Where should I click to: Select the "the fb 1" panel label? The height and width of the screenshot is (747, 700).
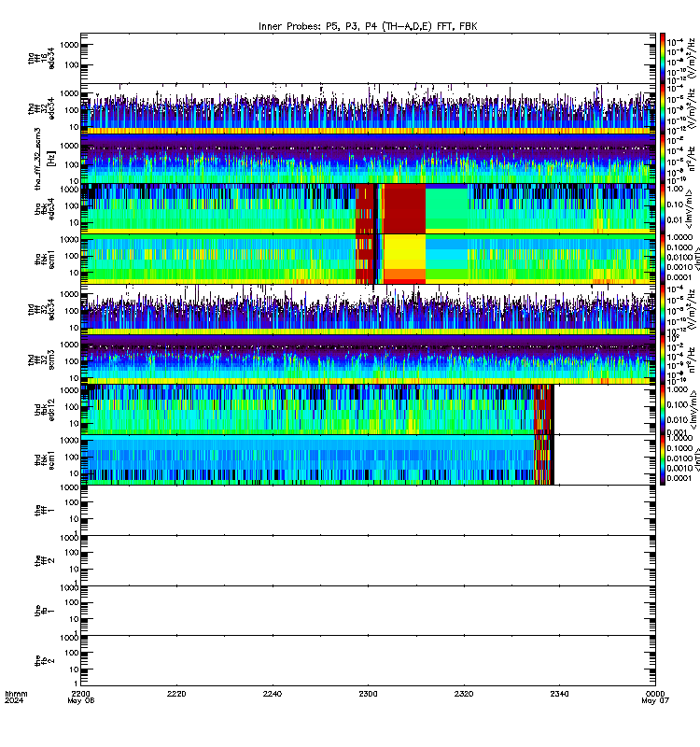click(x=44, y=611)
